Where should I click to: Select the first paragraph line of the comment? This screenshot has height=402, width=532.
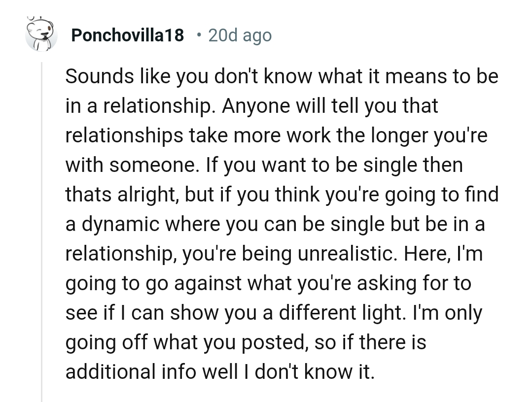[282, 76]
